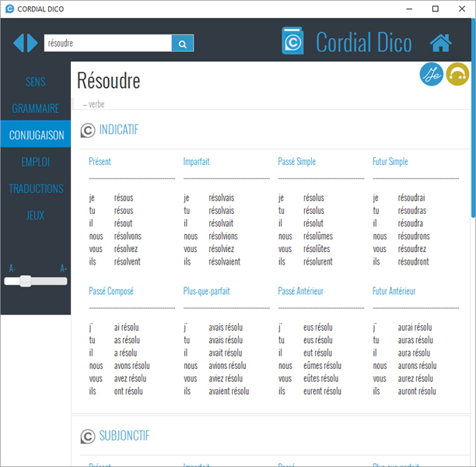
Task: Click the form 'eurent résolu'
Action: (323, 392)
